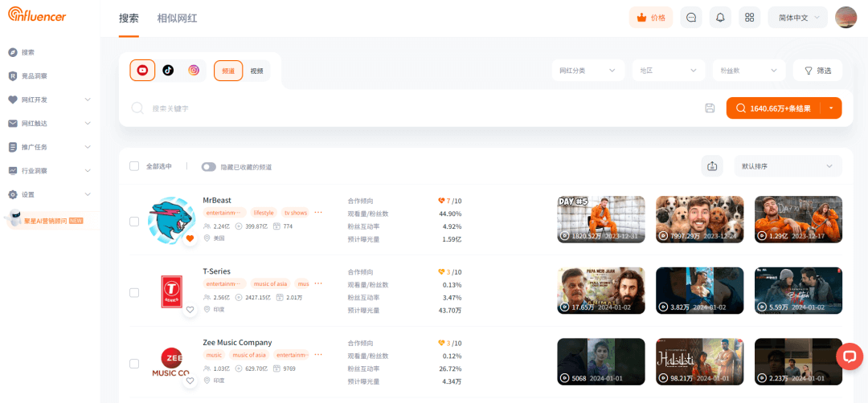The image size is (868, 403).
Task: Favorite the T-Series channel heart icon
Action: 190,309
